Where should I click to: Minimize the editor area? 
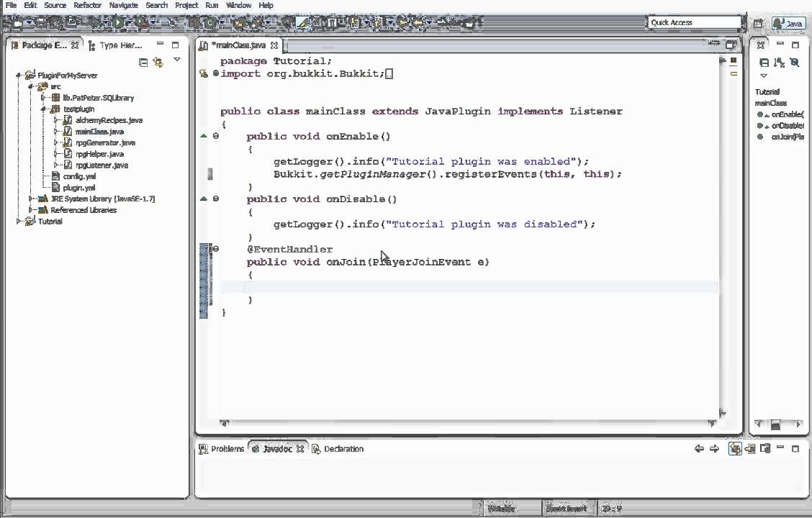click(x=714, y=43)
